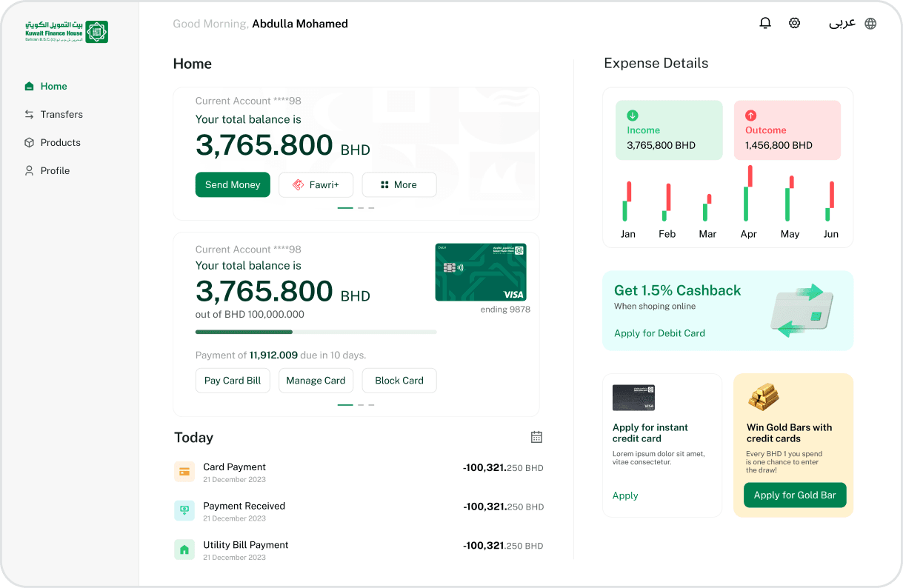The image size is (903, 588).
Task: Select the Jan bar in expense chart
Action: [x=627, y=201]
